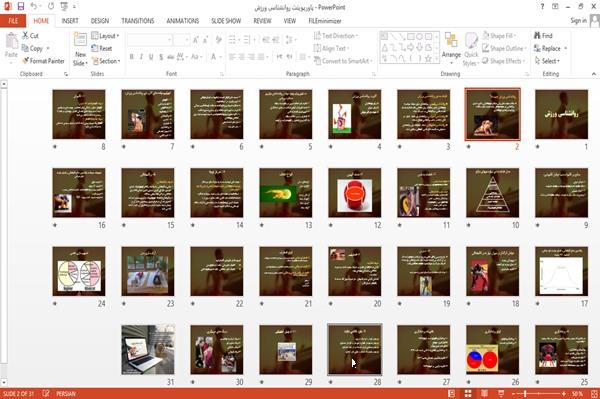Open the FILE tab
600x399 pixels.
pos(13,21)
